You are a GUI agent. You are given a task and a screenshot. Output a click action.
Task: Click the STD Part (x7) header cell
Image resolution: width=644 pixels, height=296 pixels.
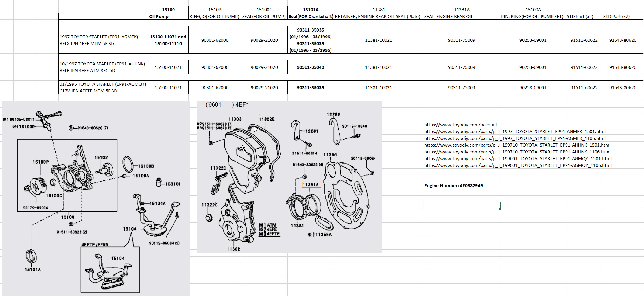click(x=623, y=16)
